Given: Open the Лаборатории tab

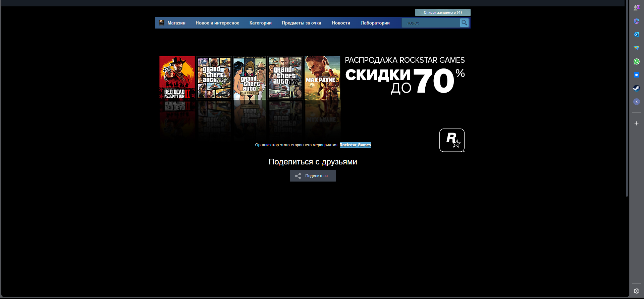Looking at the screenshot, I should [x=375, y=23].
